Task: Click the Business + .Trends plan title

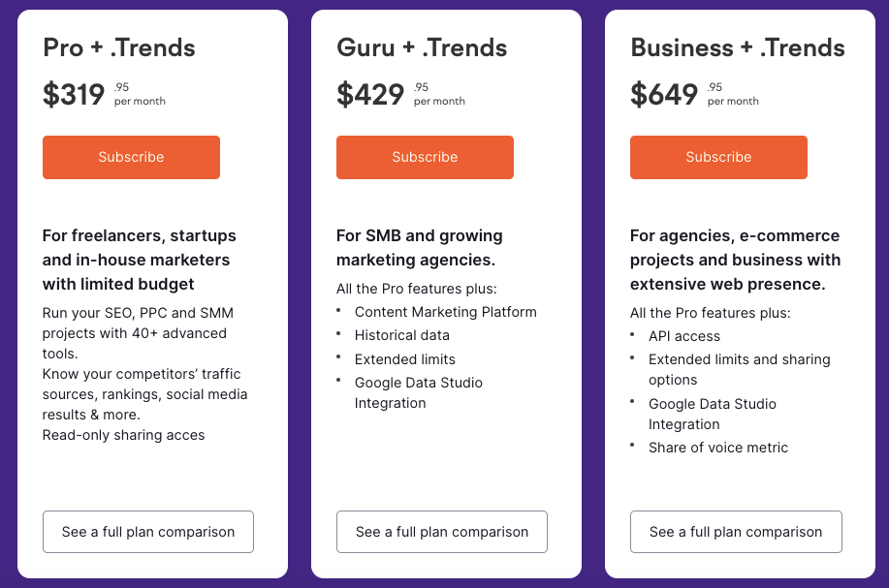Action: coord(738,47)
